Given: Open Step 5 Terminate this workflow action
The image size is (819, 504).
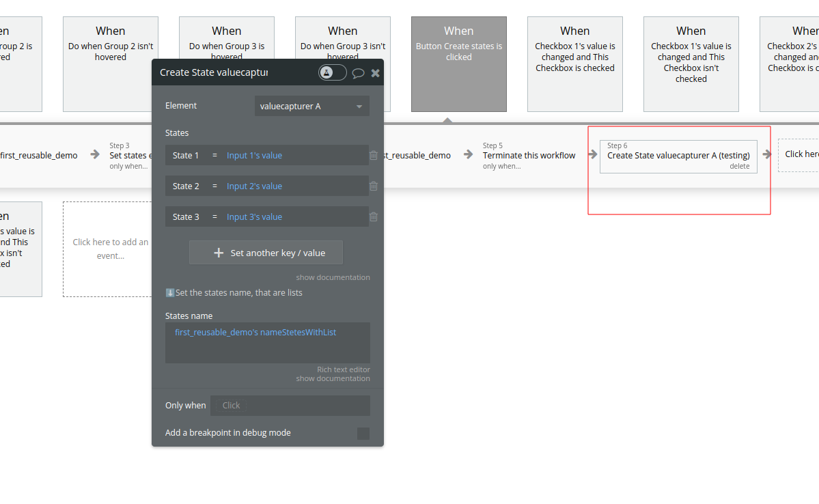Looking at the screenshot, I should tap(529, 155).
